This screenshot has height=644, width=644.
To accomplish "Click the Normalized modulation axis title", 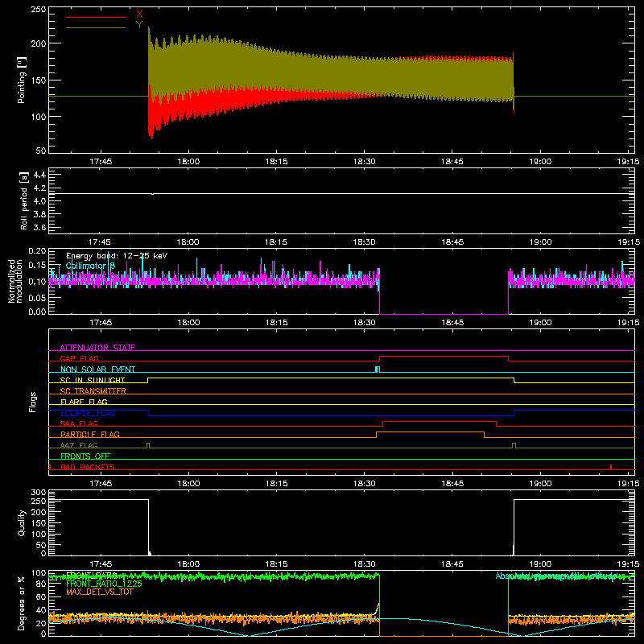I will pyautogui.click(x=16, y=281).
